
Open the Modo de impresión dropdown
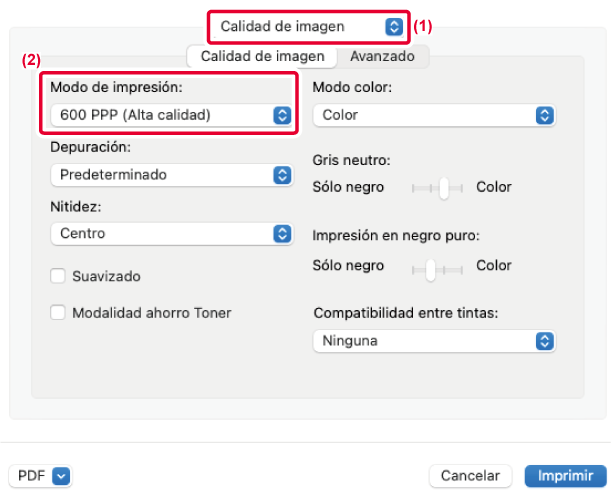(162, 115)
